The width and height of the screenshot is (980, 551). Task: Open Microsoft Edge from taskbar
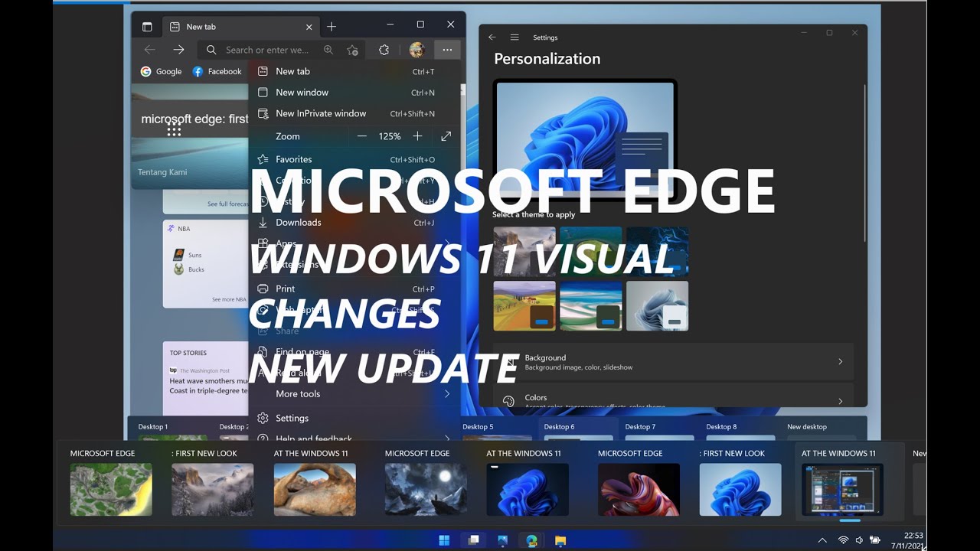point(531,541)
